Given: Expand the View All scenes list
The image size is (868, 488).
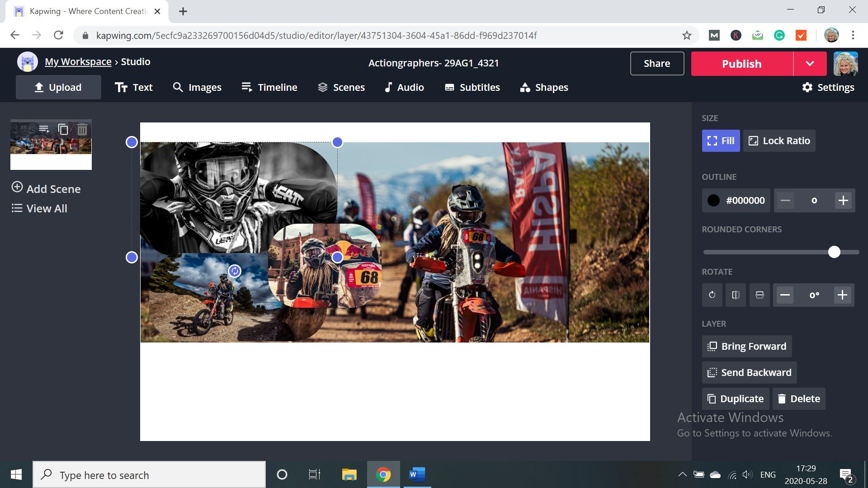Looking at the screenshot, I should [39, 208].
